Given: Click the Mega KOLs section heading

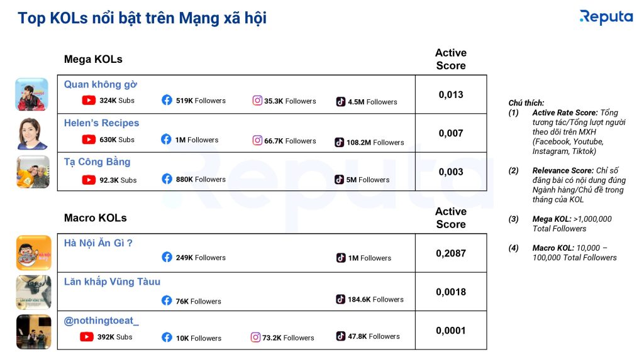Looking at the screenshot, I should click(93, 59).
